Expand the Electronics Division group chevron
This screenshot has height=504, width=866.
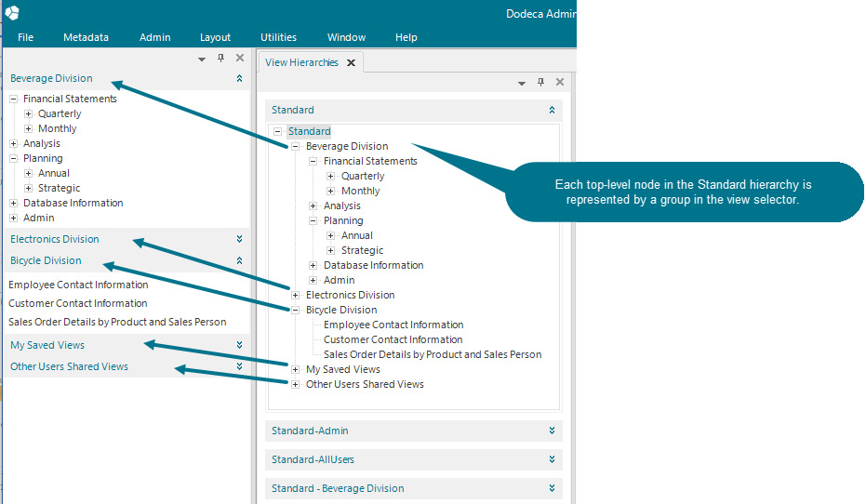pyautogui.click(x=239, y=239)
